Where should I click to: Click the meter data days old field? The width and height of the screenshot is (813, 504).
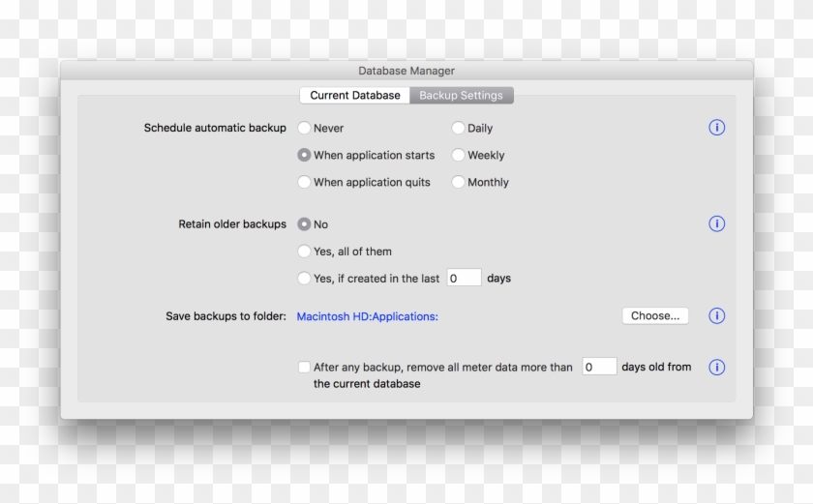[x=599, y=368]
